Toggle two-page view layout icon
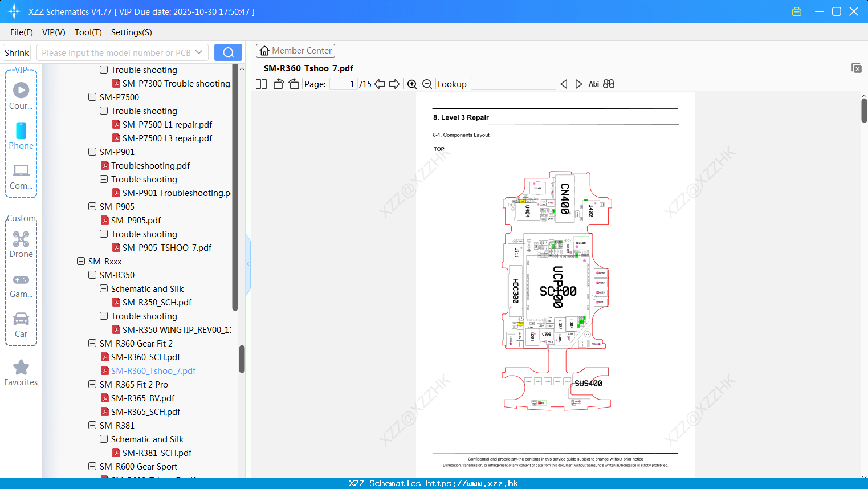The image size is (868, 489). 261,84
